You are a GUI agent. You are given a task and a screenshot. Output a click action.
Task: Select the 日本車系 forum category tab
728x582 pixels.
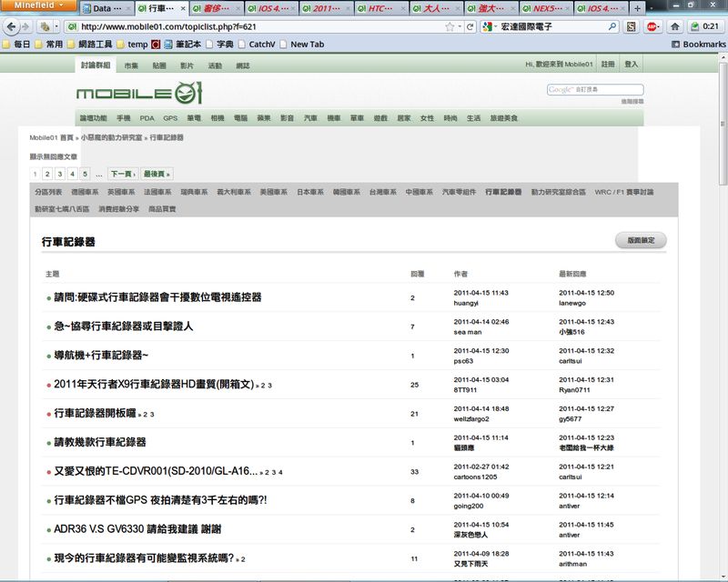tap(311, 193)
